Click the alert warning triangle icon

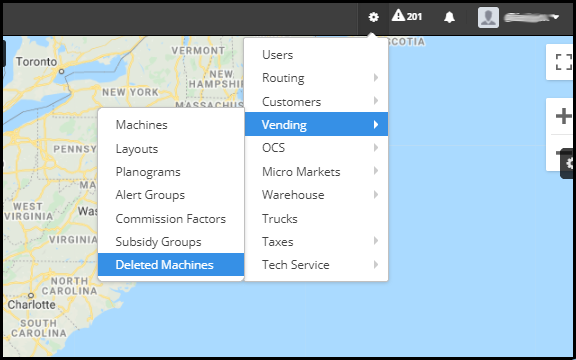[x=398, y=16]
